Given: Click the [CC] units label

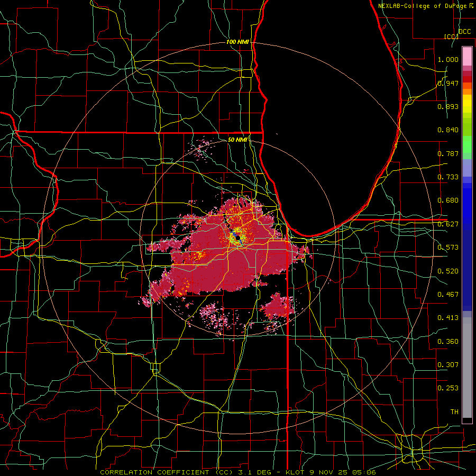Looking at the screenshot, I should pyautogui.click(x=452, y=36).
